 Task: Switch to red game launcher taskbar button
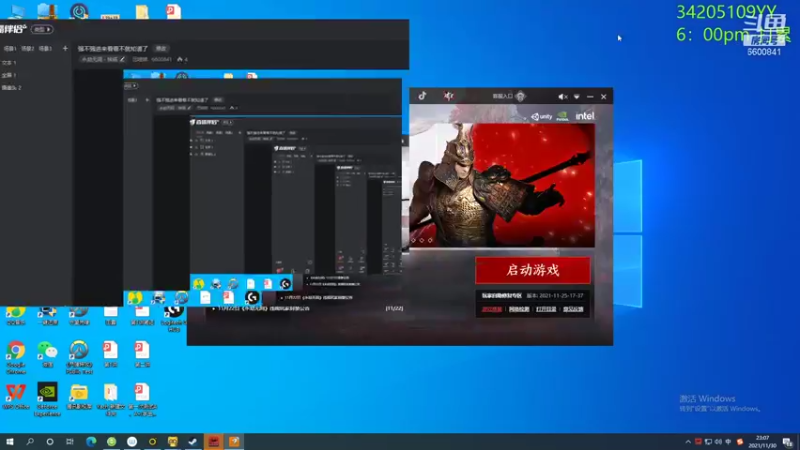coord(214,441)
